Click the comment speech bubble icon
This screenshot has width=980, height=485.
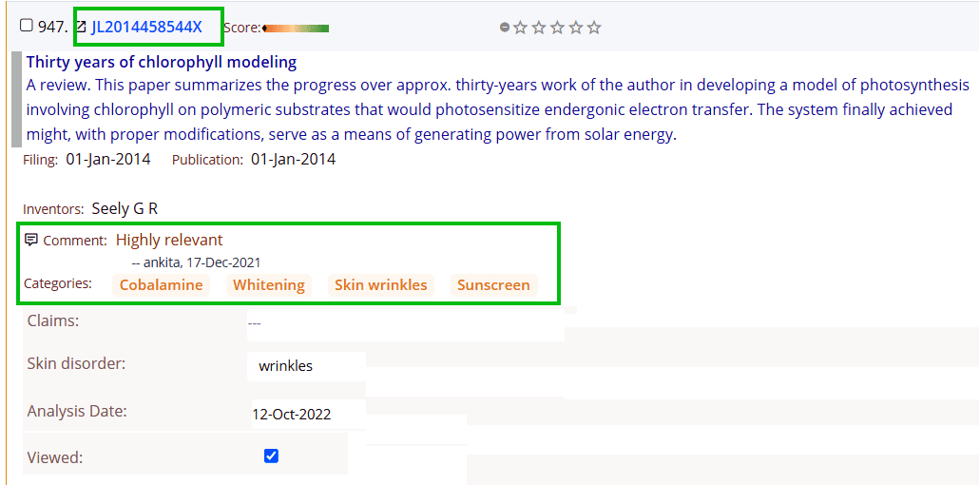(31, 240)
